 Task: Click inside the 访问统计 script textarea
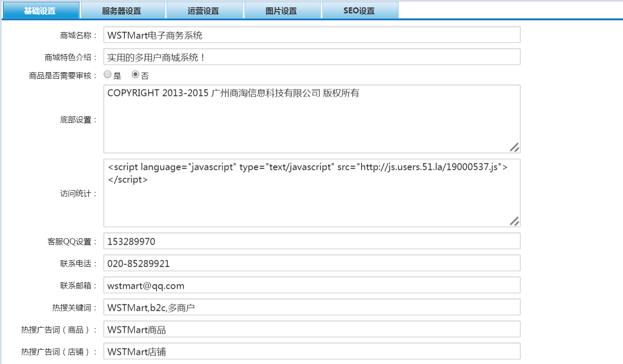pos(312,193)
